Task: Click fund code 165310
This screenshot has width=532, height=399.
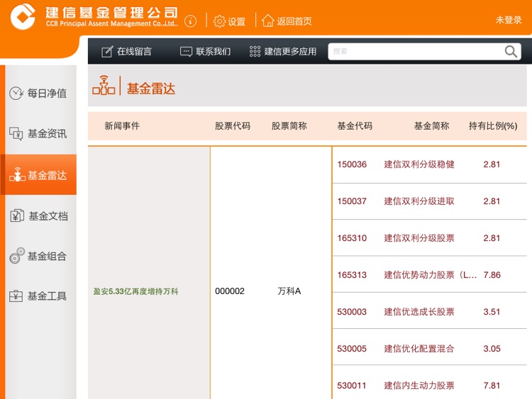Action: coord(352,238)
